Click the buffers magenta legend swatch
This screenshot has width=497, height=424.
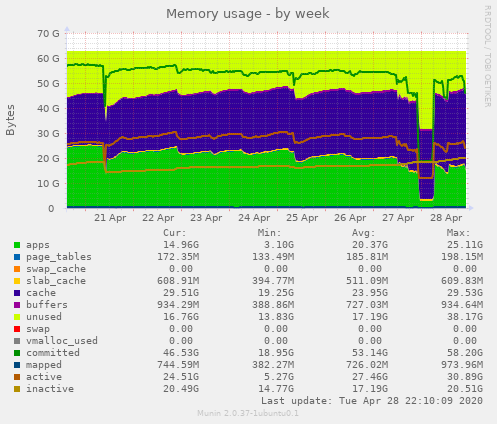[17, 305]
